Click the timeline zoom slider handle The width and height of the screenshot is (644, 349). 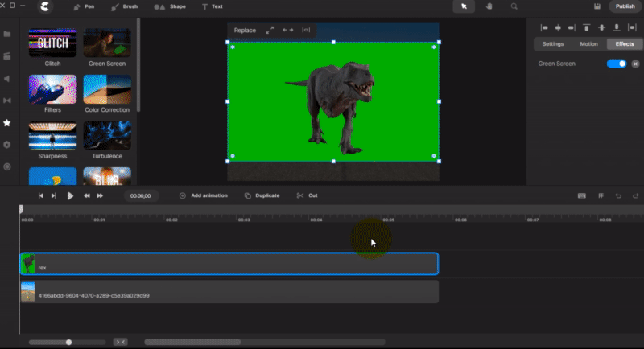click(x=68, y=342)
